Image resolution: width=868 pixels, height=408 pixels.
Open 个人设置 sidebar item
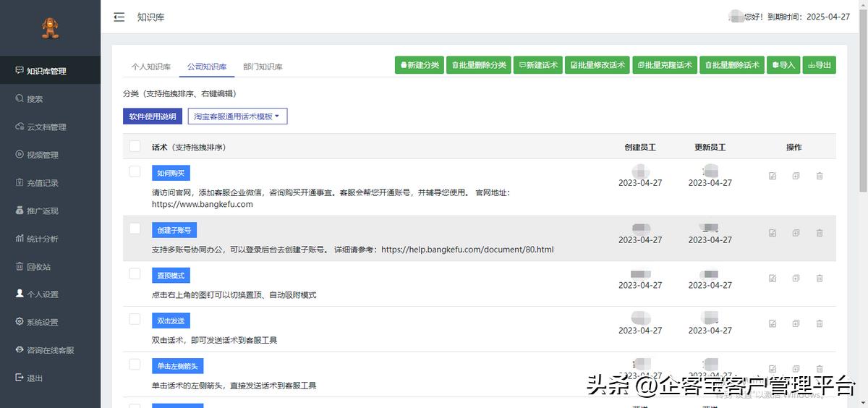tap(50, 294)
